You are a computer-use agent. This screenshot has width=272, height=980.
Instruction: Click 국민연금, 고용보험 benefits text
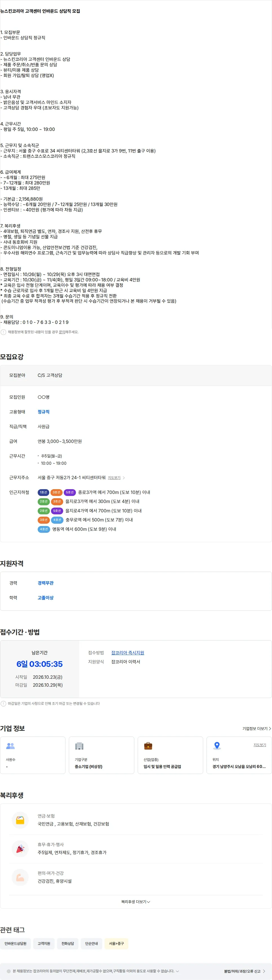pyautogui.click(x=73, y=824)
